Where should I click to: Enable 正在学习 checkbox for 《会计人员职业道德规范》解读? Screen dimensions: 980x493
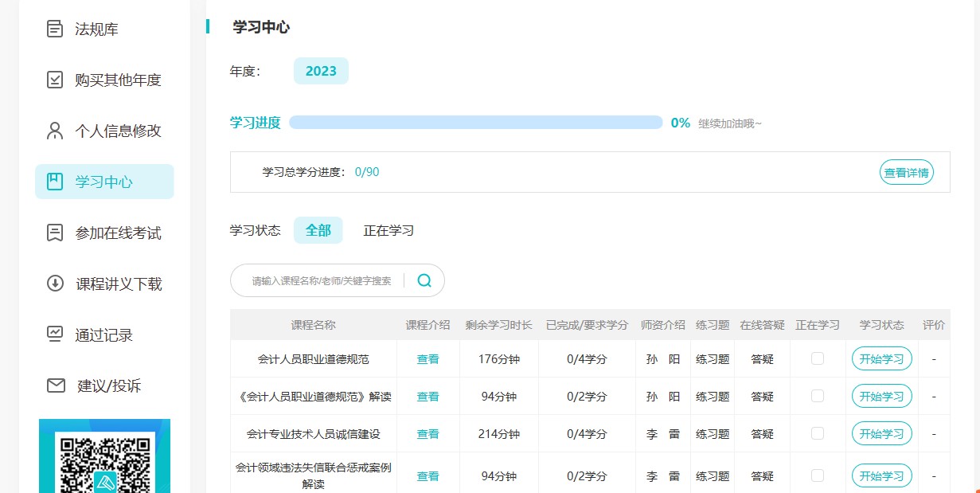click(818, 396)
